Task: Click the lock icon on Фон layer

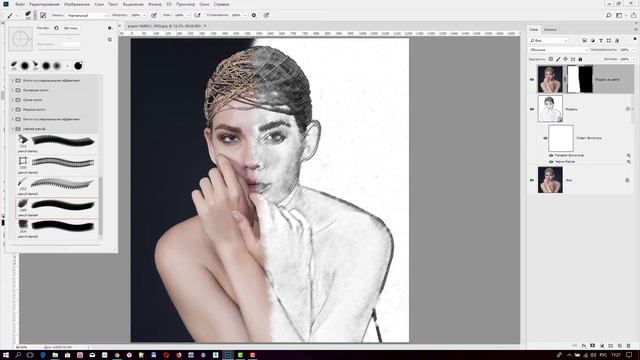Action: tap(627, 180)
